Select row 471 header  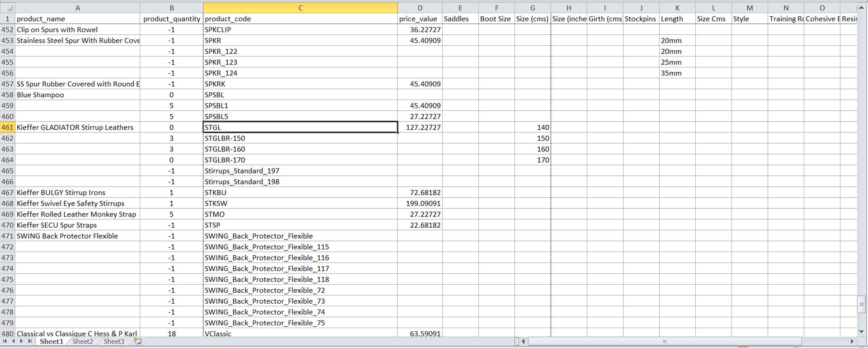[x=7, y=236]
